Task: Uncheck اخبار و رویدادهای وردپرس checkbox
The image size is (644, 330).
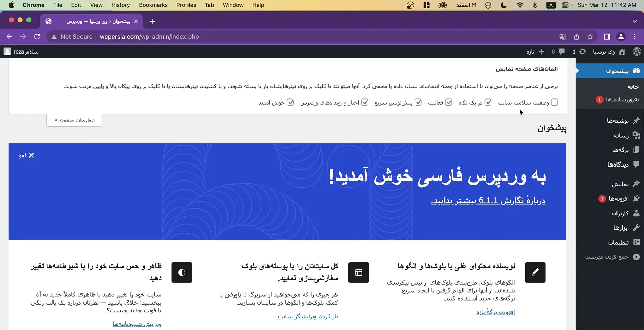Action: [x=365, y=102]
